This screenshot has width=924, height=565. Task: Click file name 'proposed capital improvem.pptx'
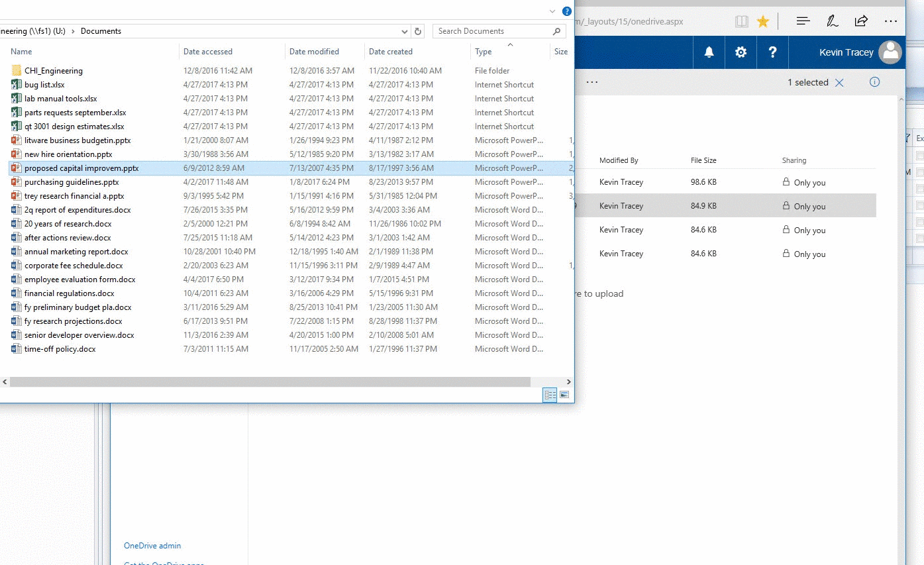(81, 168)
